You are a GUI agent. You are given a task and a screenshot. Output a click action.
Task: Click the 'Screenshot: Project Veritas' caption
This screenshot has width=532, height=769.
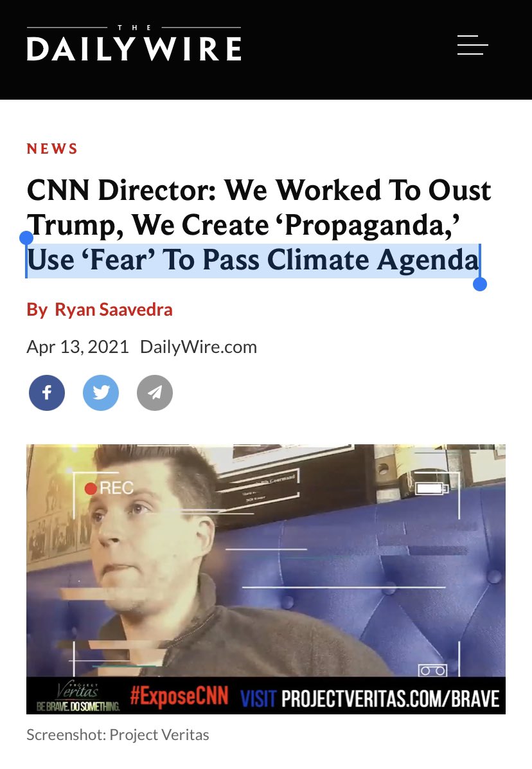(x=118, y=735)
